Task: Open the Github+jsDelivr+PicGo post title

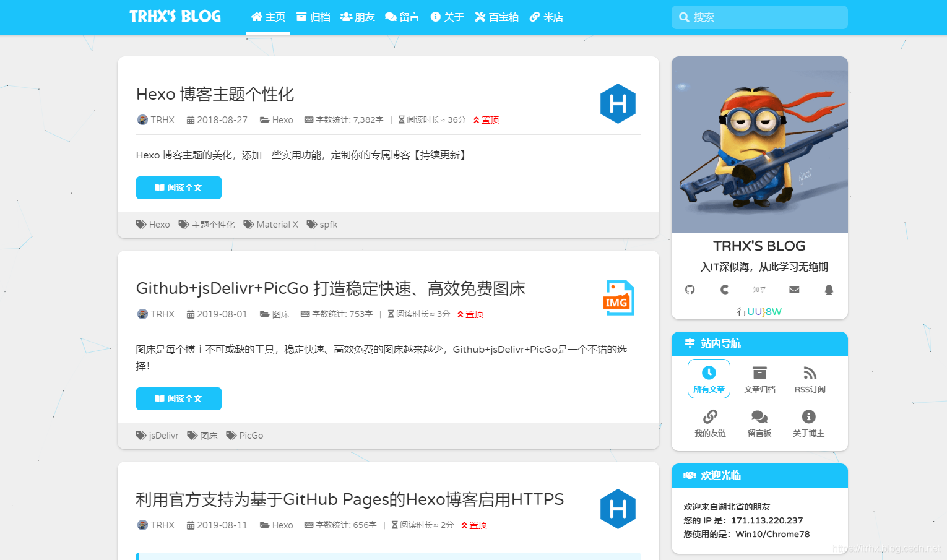Action: pos(331,288)
